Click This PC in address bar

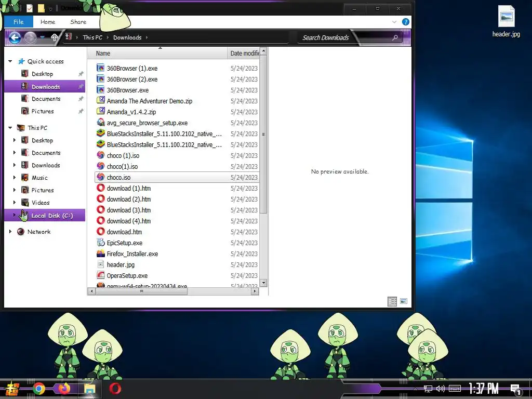click(x=92, y=37)
